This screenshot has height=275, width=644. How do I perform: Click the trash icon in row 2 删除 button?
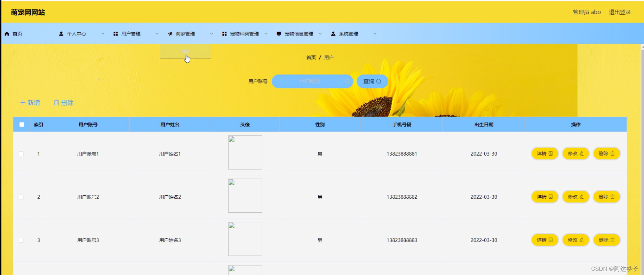613,197
